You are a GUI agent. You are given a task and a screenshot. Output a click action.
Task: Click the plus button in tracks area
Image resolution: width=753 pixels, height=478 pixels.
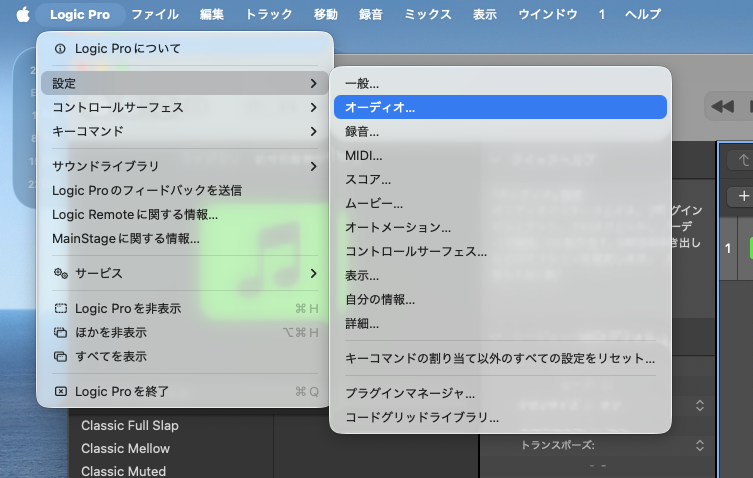click(743, 196)
